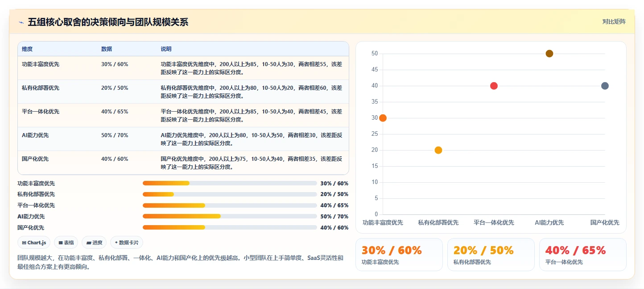Click the description text for 平台一体化优先 row
This screenshot has width=644, height=289.
(252, 116)
